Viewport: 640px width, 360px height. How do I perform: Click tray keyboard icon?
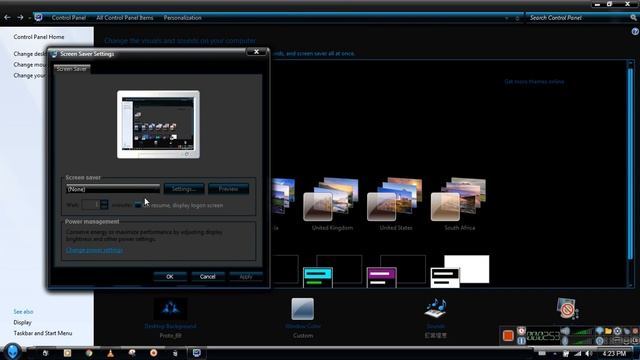tap(542, 353)
